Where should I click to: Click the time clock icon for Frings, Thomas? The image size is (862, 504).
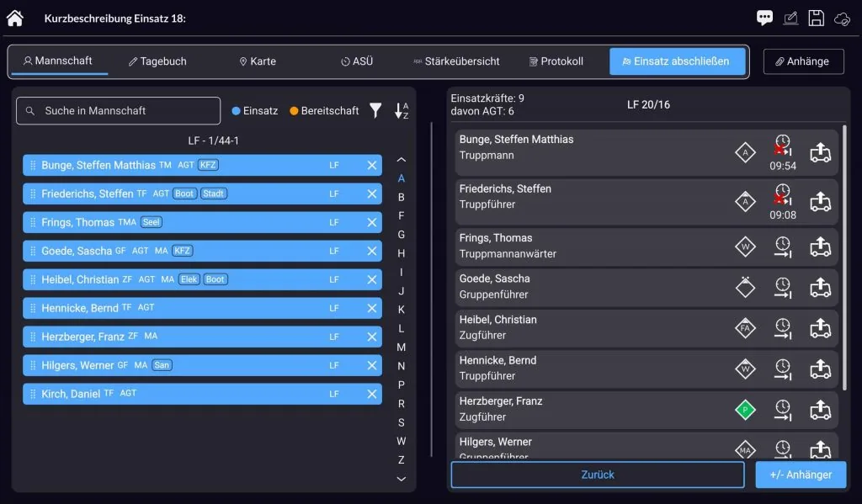[x=782, y=247]
